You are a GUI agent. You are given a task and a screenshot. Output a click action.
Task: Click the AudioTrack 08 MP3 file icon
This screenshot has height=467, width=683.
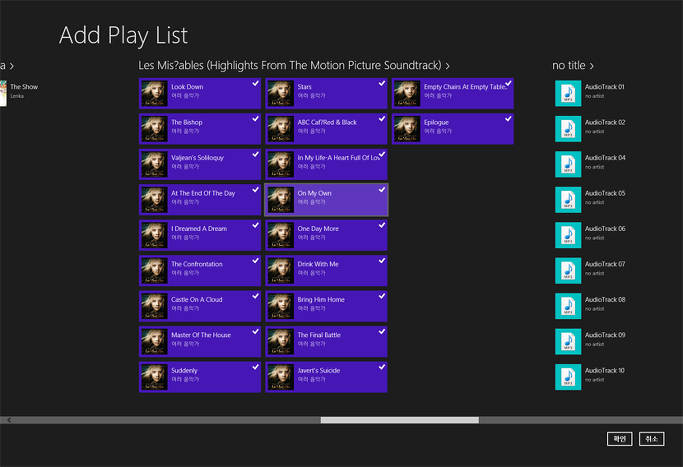pyautogui.click(x=568, y=306)
